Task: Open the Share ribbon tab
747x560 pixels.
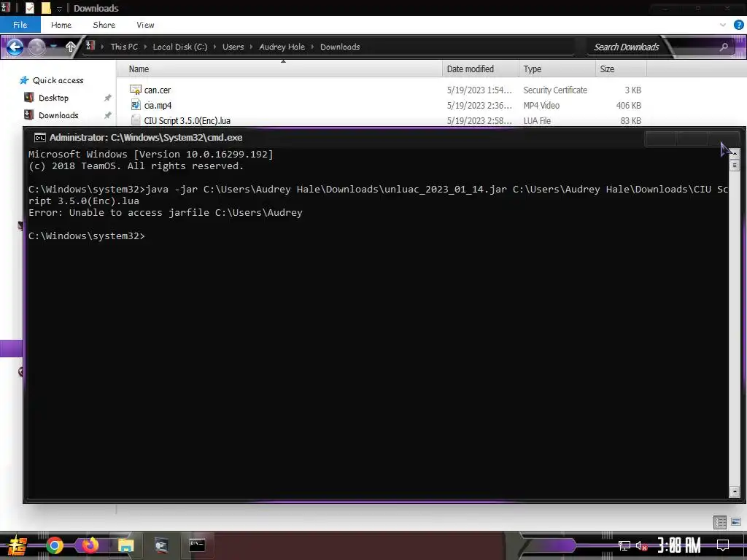Action: [104, 25]
